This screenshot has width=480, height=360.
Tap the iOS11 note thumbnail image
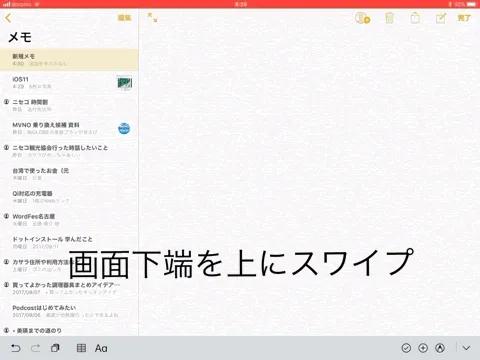[x=124, y=83]
